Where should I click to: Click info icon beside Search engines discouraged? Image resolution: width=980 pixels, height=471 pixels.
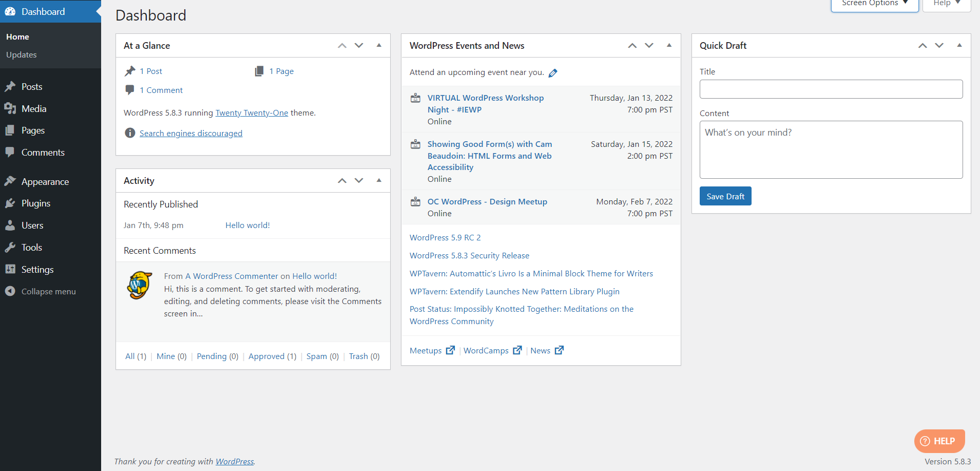point(130,133)
